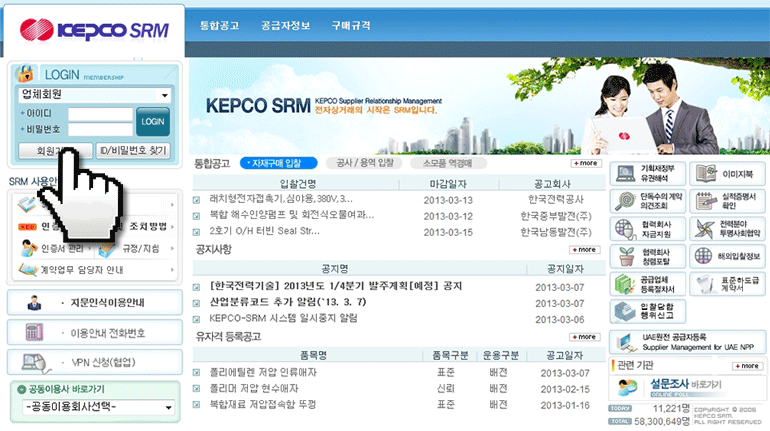770x431 pixels.
Task: Click the padlock icon beside LOGIN
Action: point(25,74)
